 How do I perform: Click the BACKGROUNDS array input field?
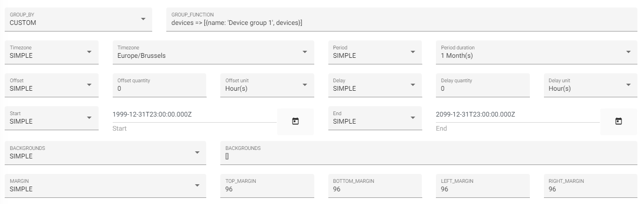coord(428,156)
